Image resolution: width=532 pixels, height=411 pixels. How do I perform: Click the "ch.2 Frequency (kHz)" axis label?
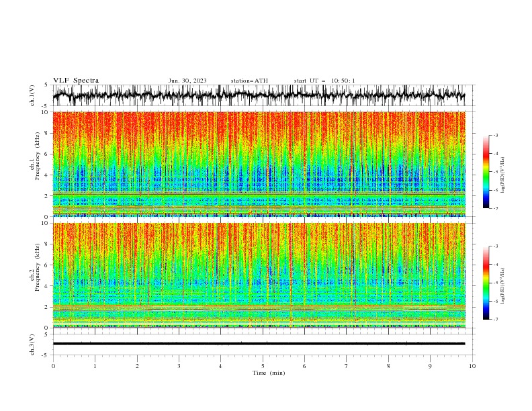click(36, 267)
